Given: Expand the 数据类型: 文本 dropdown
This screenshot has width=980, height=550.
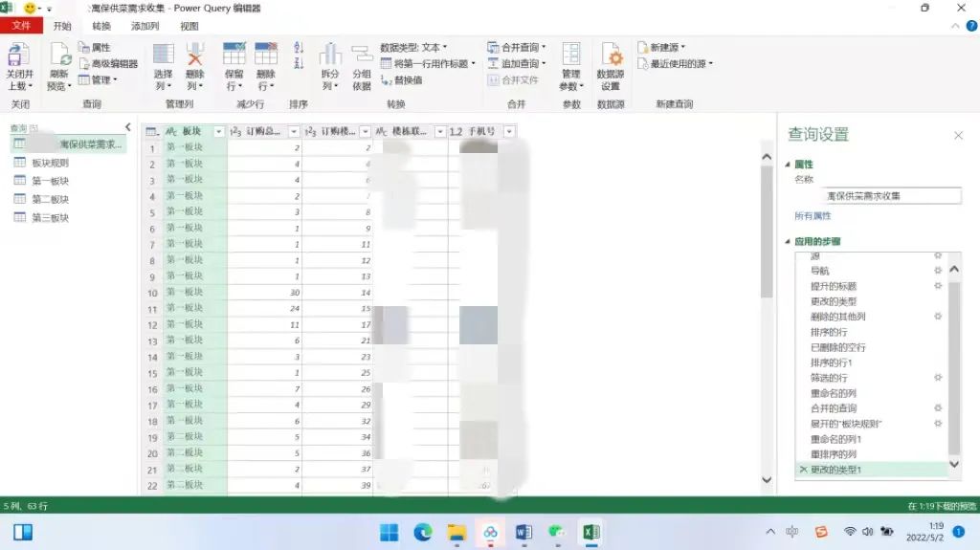Looking at the screenshot, I should 444,47.
